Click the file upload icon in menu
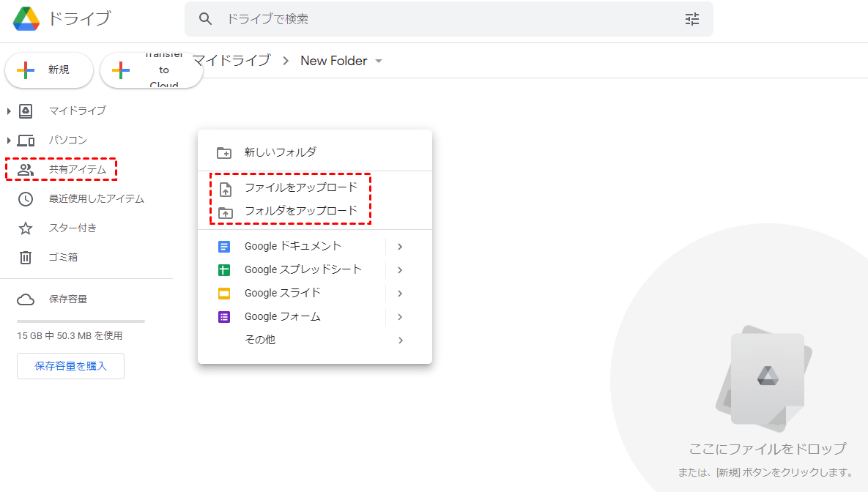The image size is (868, 492). point(226,190)
